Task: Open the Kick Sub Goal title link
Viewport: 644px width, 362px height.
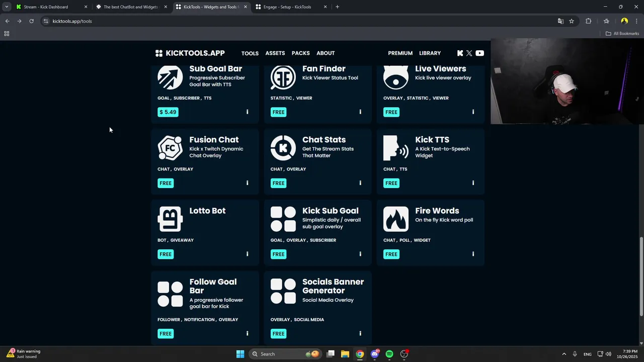Action: [x=331, y=211]
